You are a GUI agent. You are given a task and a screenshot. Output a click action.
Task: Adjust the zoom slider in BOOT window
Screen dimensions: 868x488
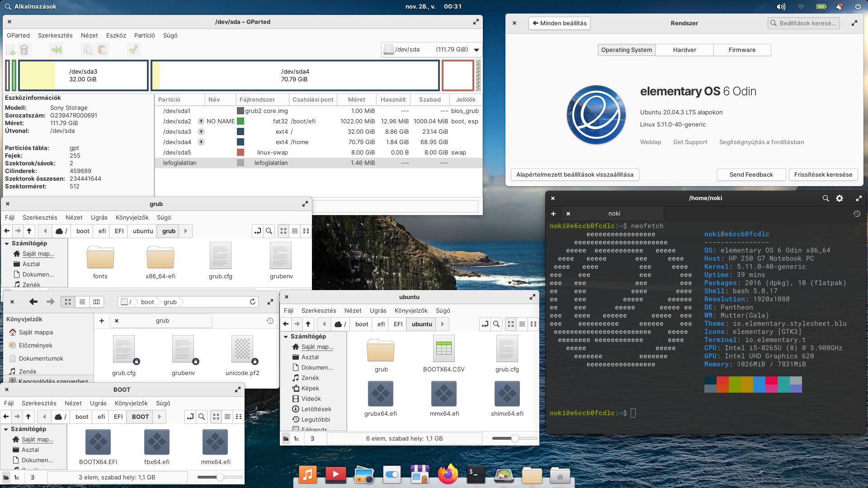click(220, 477)
